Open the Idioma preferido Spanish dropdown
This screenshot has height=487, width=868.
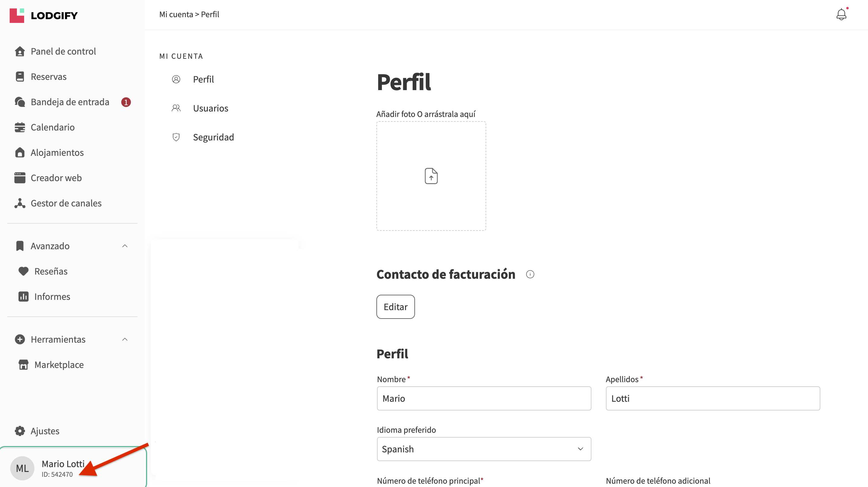point(483,449)
